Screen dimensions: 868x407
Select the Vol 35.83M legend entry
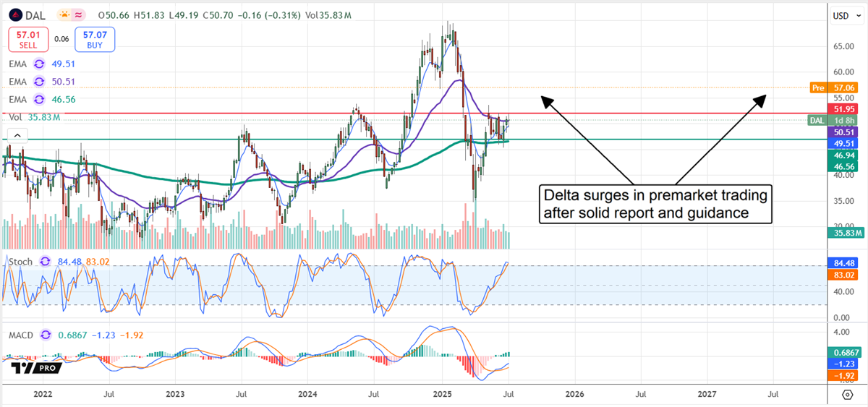click(34, 116)
